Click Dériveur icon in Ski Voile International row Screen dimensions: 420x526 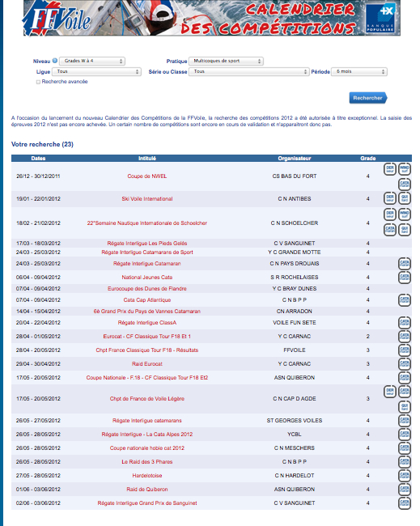tap(390, 198)
